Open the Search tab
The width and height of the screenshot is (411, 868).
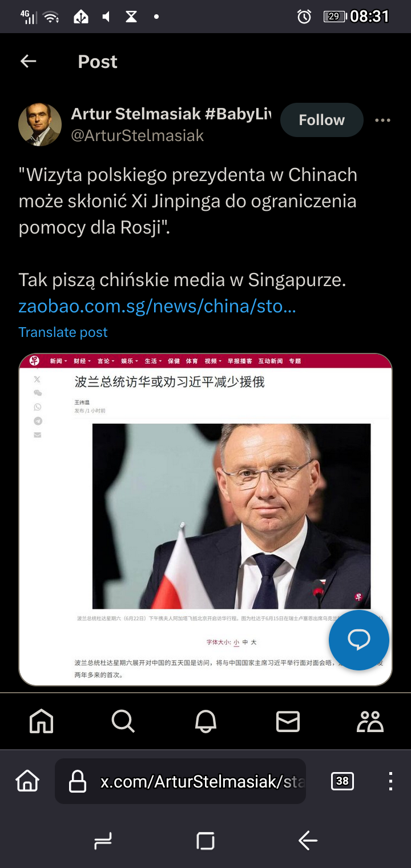123,721
